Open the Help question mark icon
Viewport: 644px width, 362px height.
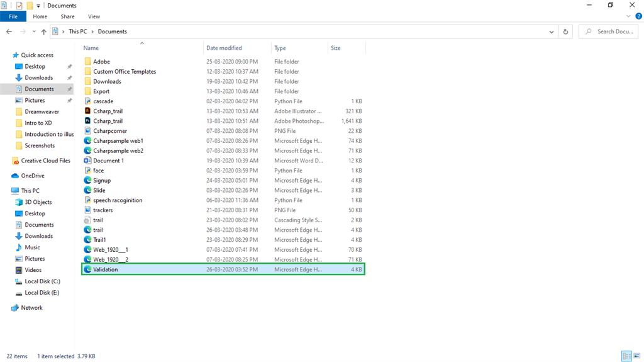pos(638,16)
